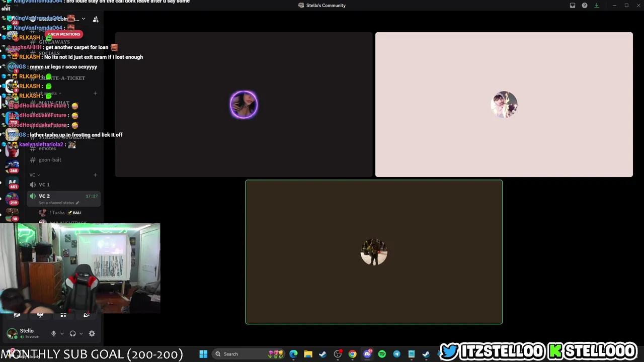644x362 pixels.
Task: Launch Microsoft Edge from taskbar
Action: [293, 354]
